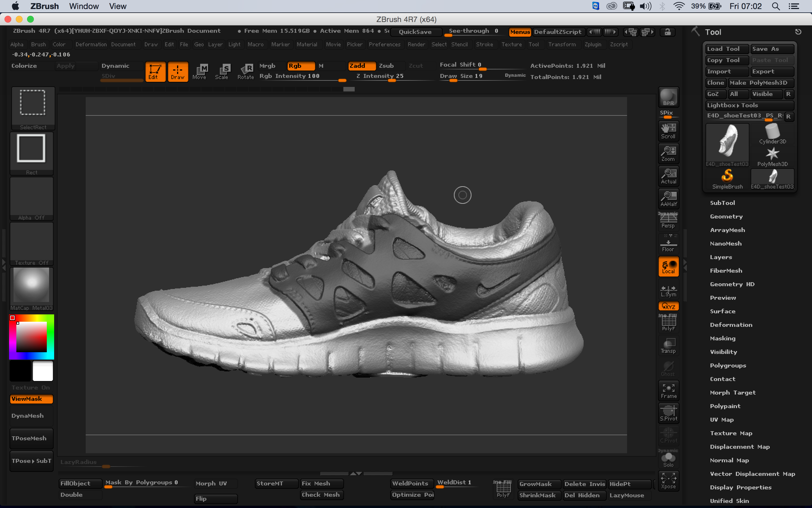The image size is (812, 508).
Task: Select the white color swatch
Action: (43, 371)
